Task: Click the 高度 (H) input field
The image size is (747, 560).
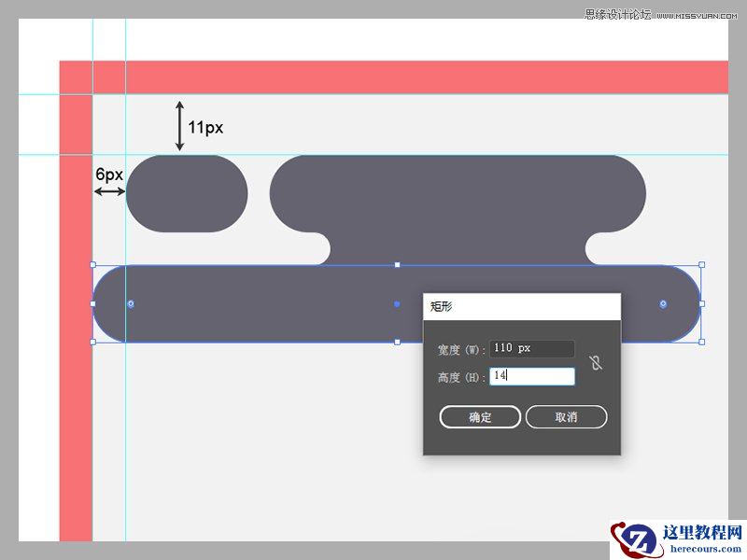Action: tap(532, 376)
